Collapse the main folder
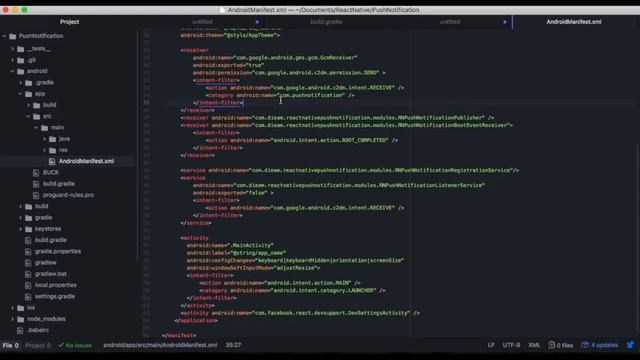640x360 pixels. tap(36, 128)
